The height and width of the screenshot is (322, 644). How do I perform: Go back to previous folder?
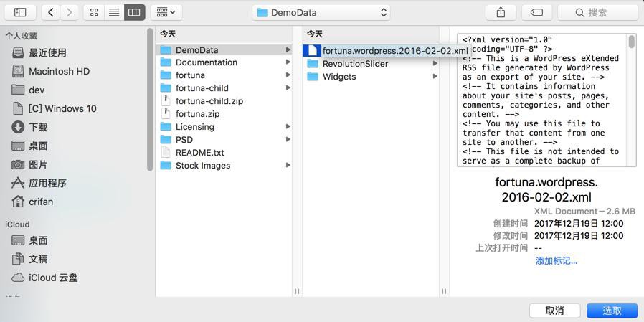pos(51,12)
